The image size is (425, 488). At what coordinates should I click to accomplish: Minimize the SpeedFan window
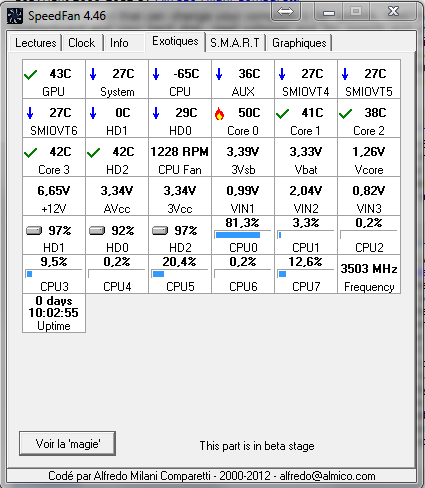coord(329,13)
